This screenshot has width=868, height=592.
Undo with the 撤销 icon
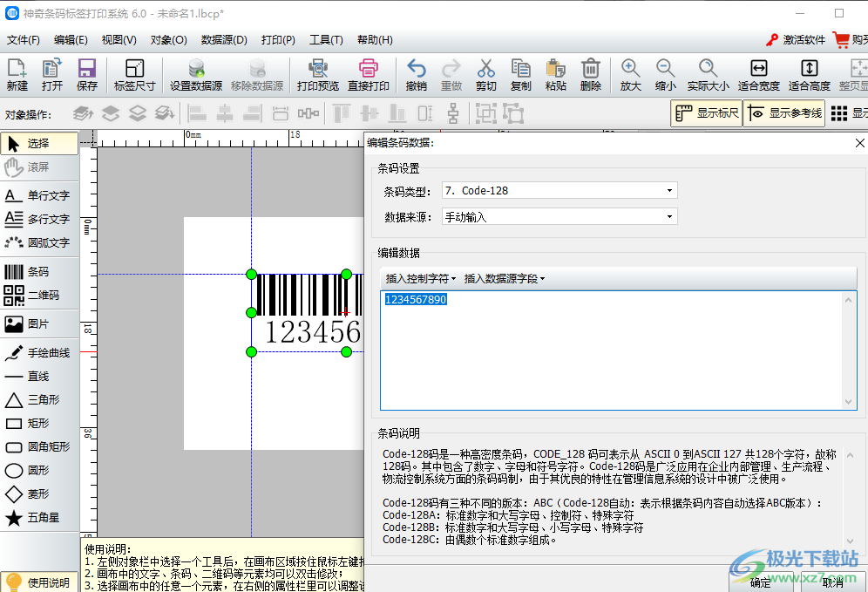[x=417, y=75]
